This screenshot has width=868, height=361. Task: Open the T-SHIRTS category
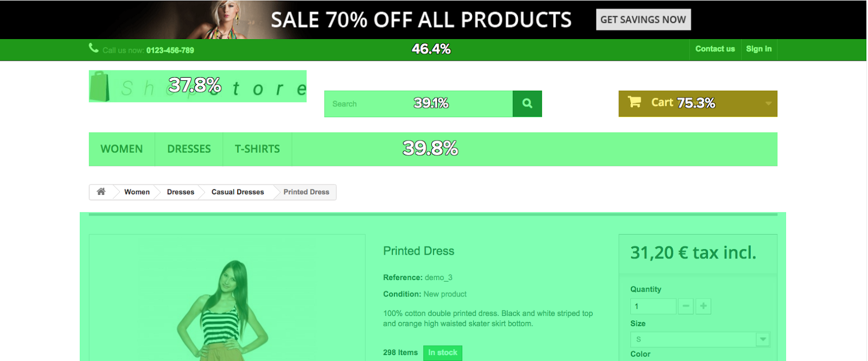point(257,149)
